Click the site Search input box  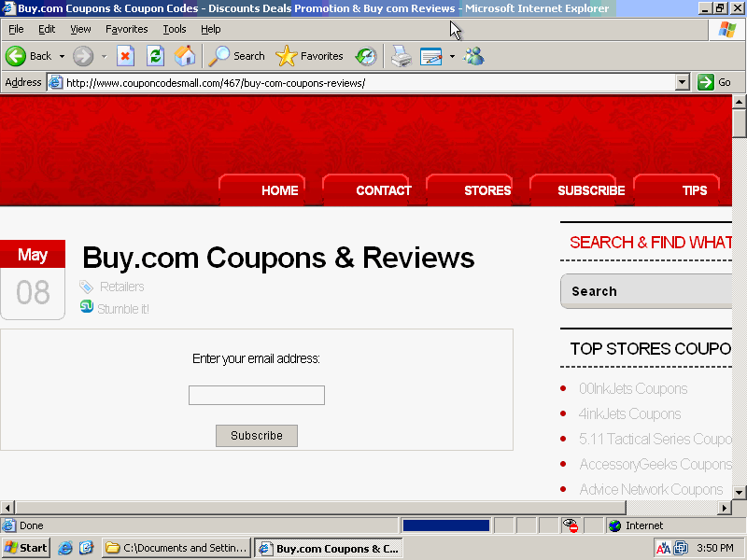pyautogui.click(x=646, y=291)
